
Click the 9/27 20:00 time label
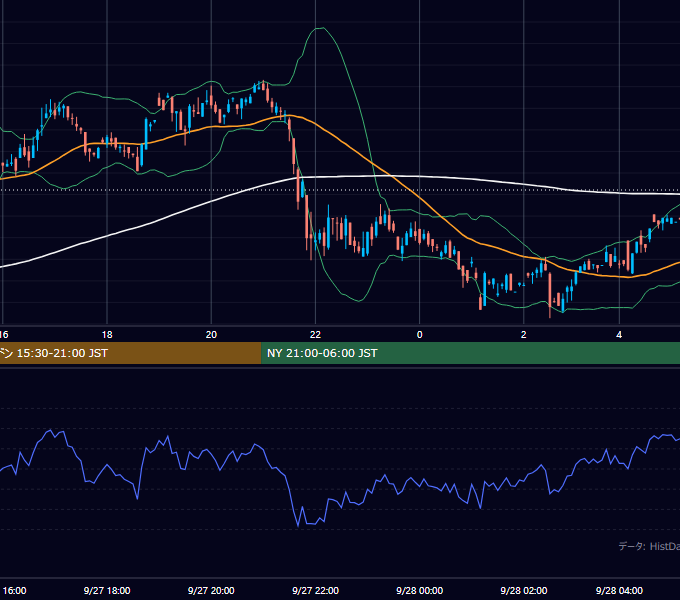[211, 590]
